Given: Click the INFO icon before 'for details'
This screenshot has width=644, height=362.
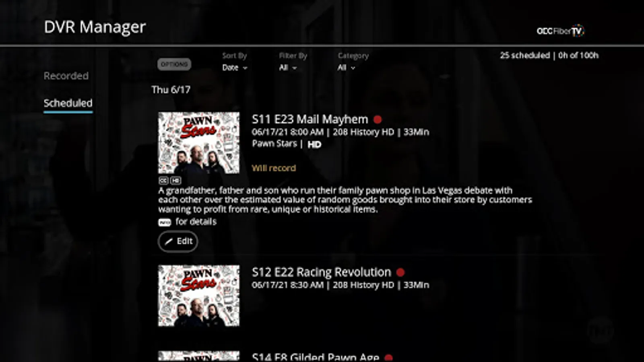Looking at the screenshot, I should 165,222.
